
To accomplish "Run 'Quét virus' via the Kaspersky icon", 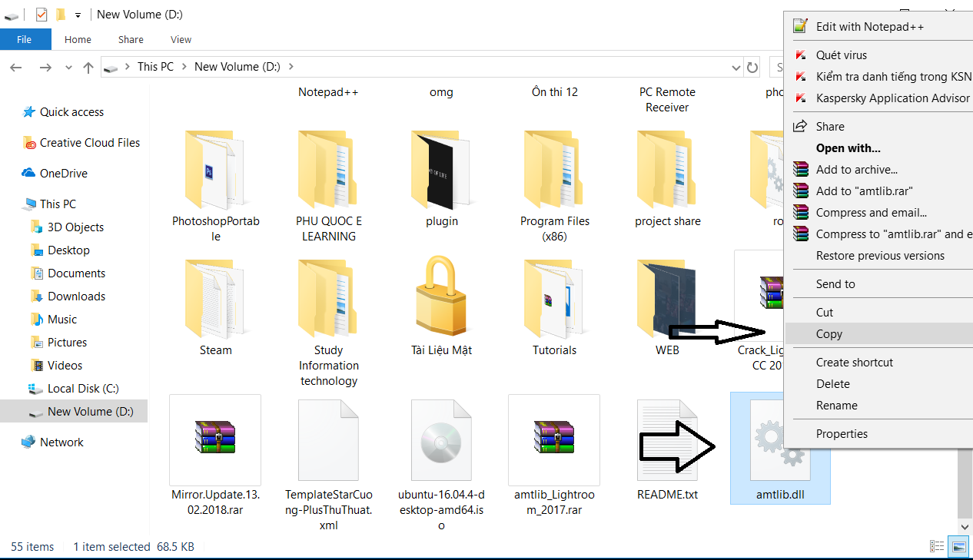I will (x=800, y=55).
